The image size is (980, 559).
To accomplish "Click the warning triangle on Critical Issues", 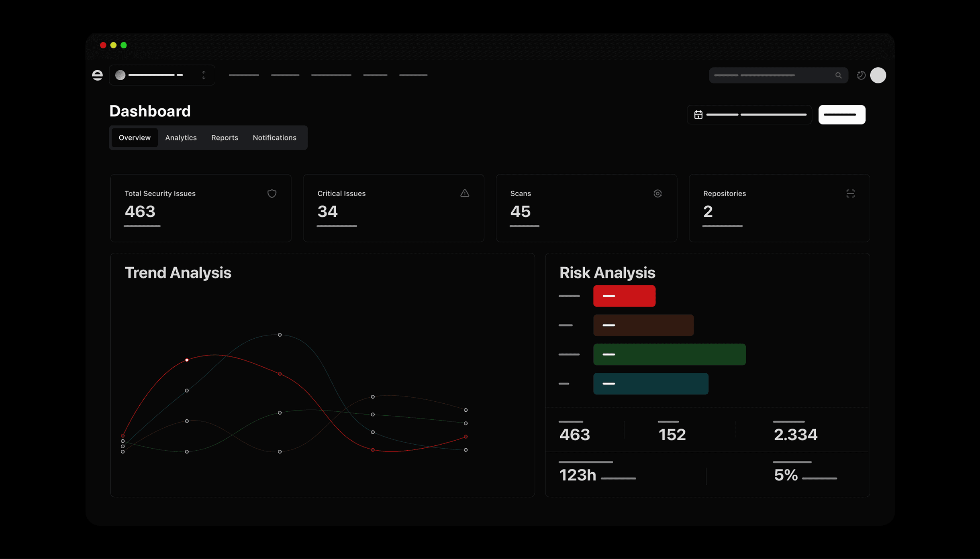I will (x=465, y=193).
